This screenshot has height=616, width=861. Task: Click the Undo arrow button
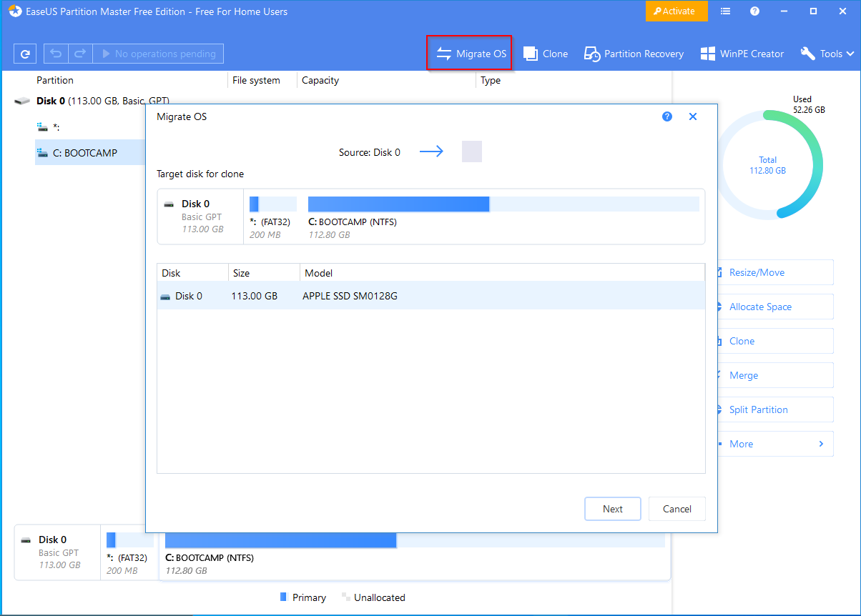point(56,54)
